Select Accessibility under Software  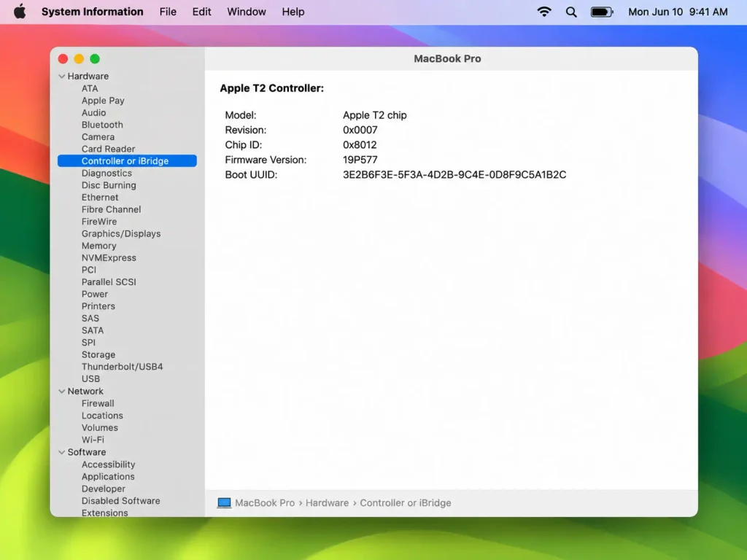tap(108, 464)
